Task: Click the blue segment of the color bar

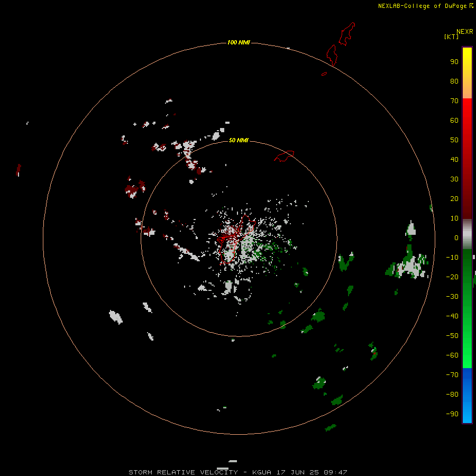Action: tap(467, 396)
